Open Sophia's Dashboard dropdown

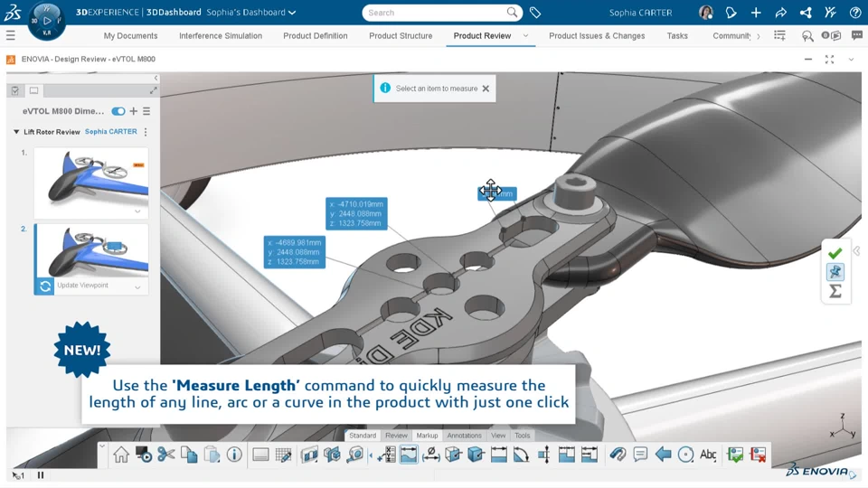(292, 12)
